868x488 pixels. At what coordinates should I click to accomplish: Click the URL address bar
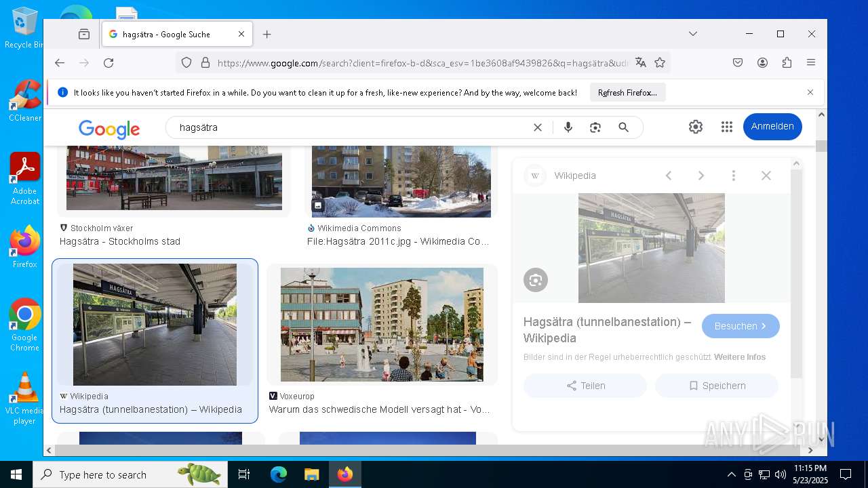[422, 62]
